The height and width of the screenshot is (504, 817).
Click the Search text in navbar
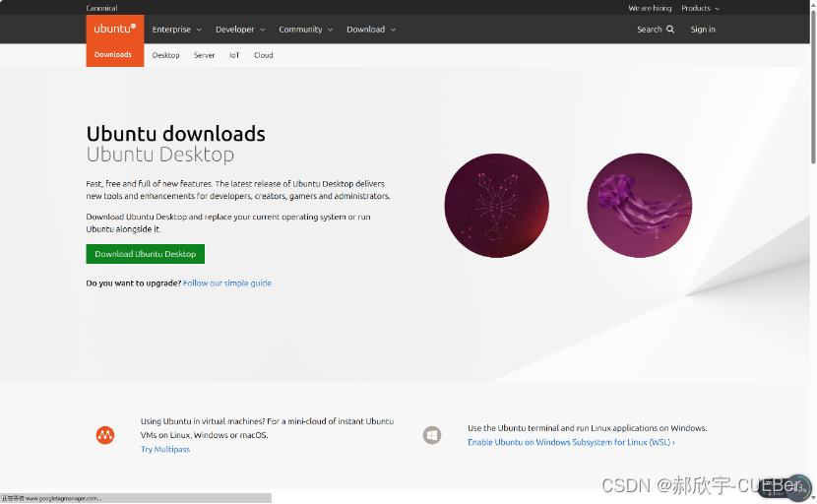pos(650,30)
